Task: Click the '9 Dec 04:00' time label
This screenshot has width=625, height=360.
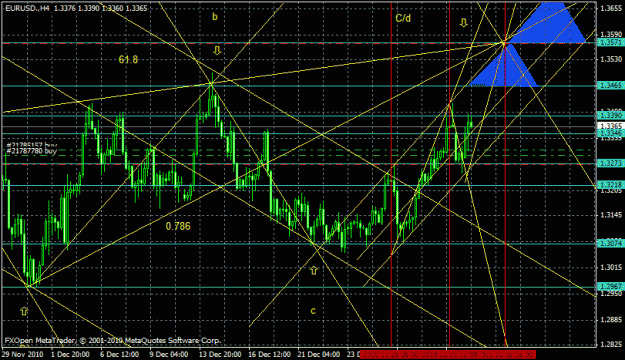Action: point(169,354)
